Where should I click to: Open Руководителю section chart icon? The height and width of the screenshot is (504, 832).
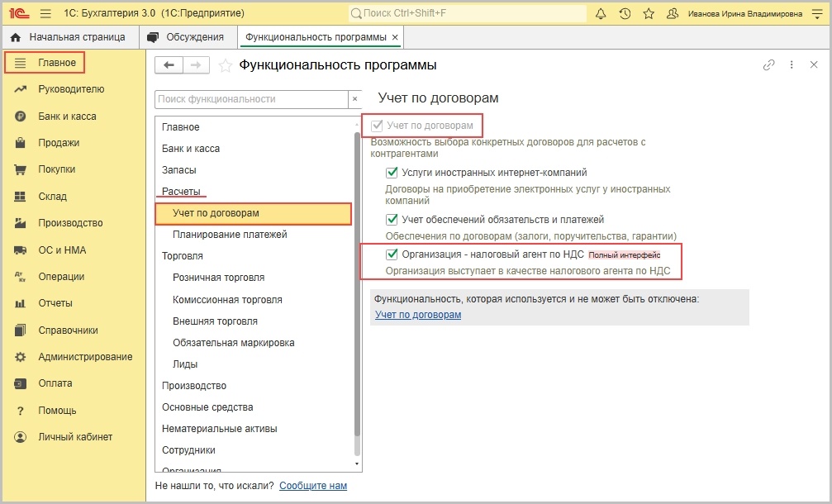pyautogui.click(x=20, y=89)
